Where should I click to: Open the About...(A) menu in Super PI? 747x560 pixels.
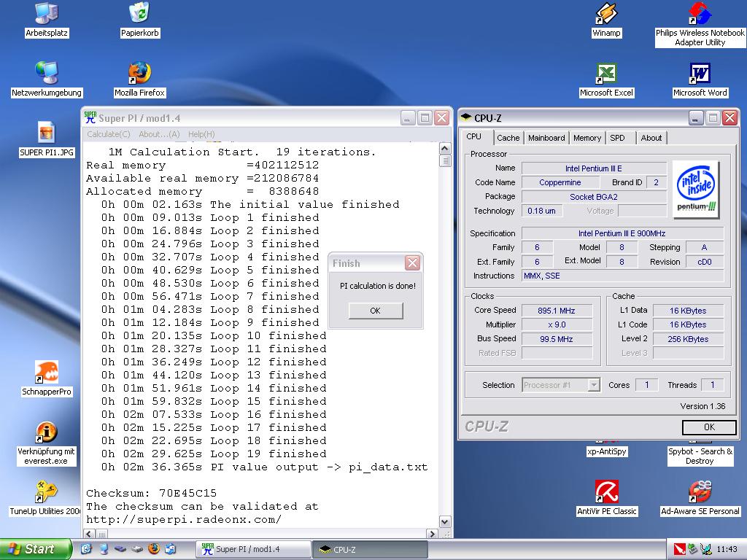coord(159,134)
